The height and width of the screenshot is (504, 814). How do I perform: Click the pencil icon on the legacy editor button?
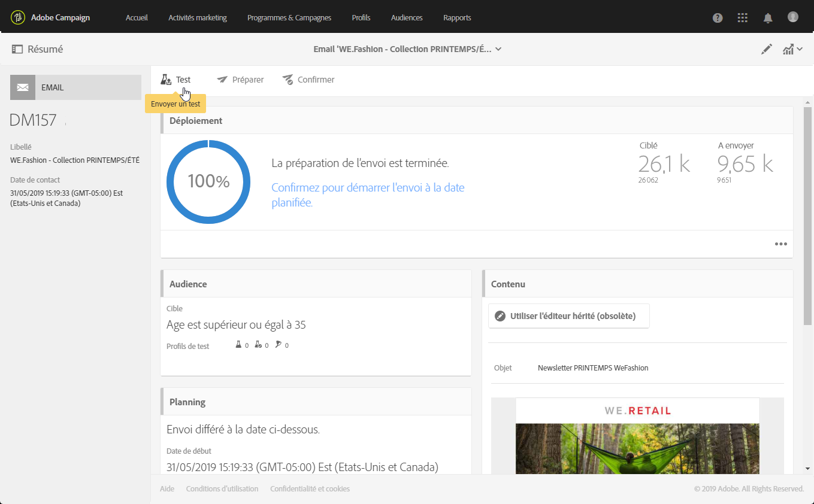(500, 316)
